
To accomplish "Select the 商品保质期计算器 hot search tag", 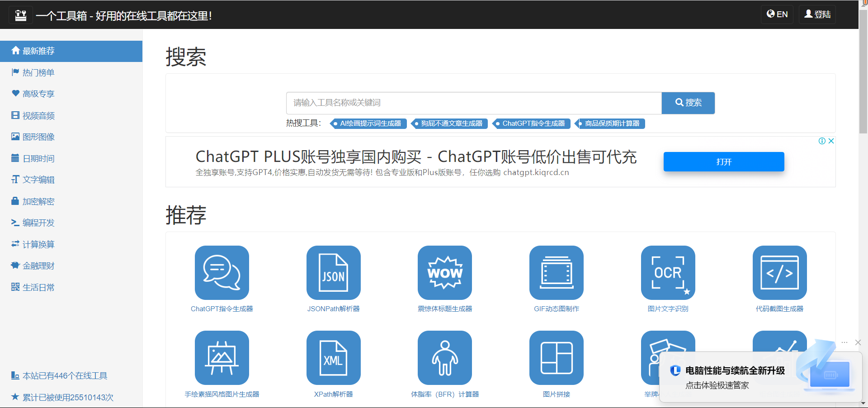I will (610, 123).
